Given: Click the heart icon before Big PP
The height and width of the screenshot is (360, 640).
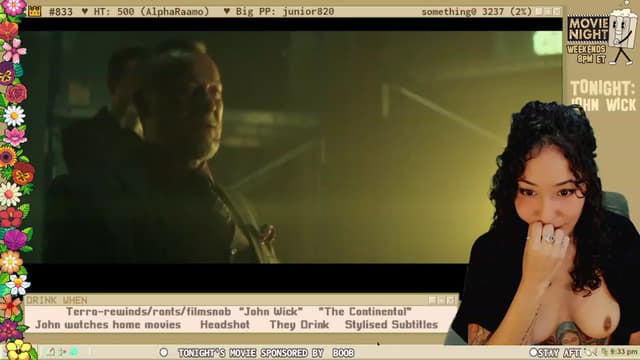Looking at the screenshot, I should click(x=227, y=12).
